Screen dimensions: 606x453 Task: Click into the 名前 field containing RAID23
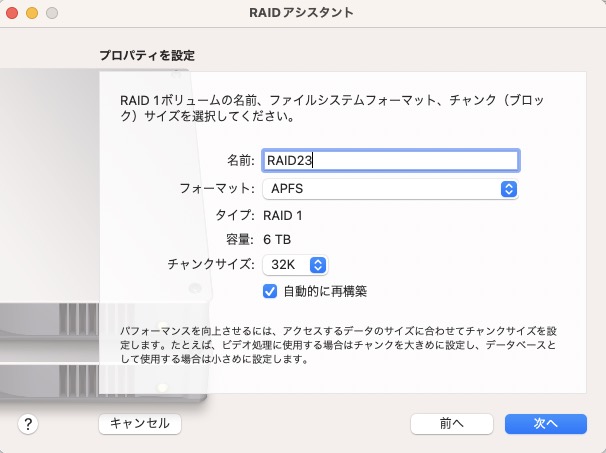pyautogui.click(x=389, y=160)
